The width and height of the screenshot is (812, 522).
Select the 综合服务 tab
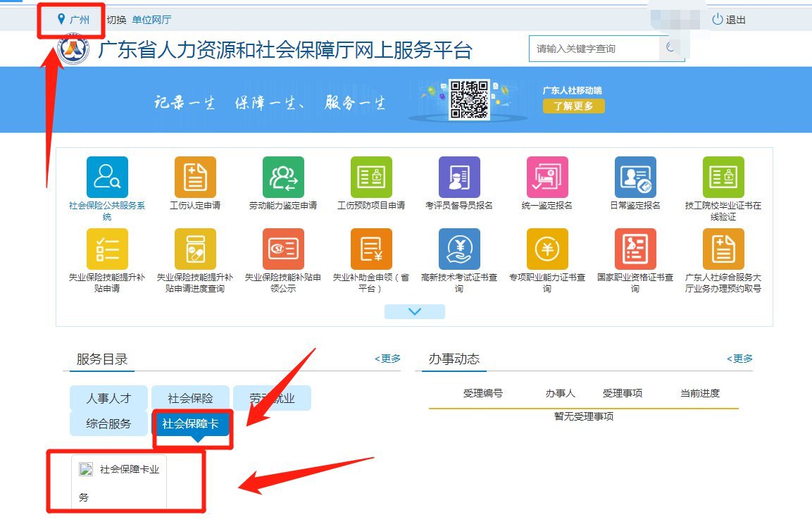[108, 423]
